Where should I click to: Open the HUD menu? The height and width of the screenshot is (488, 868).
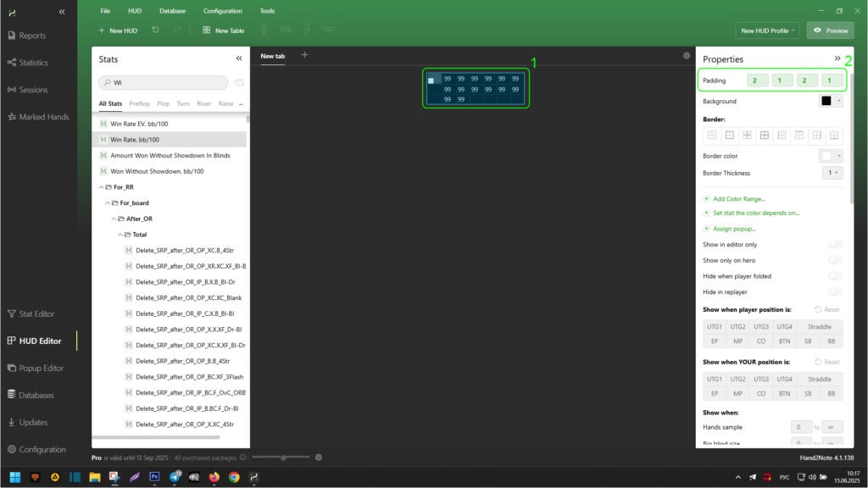(x=135, y=11)
